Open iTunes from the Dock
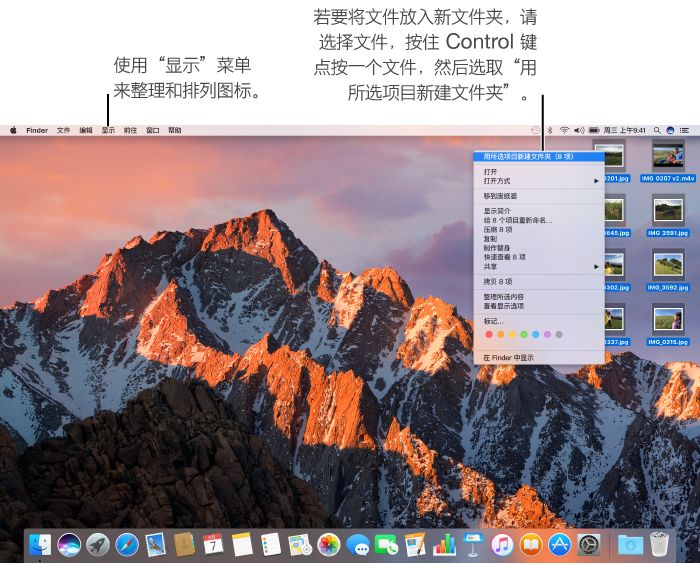Screen dimensions: 700x564 point(502,545)
